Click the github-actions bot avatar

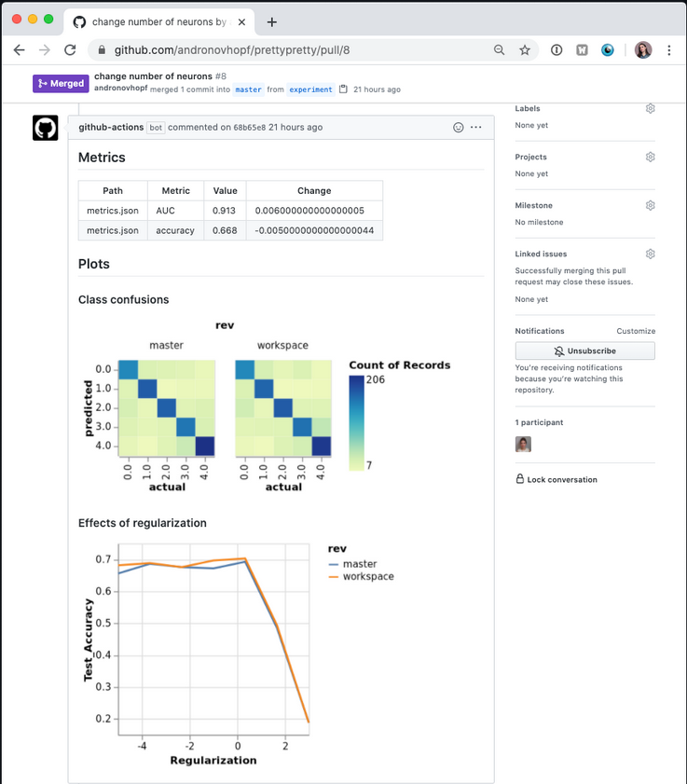pos(46,129)
